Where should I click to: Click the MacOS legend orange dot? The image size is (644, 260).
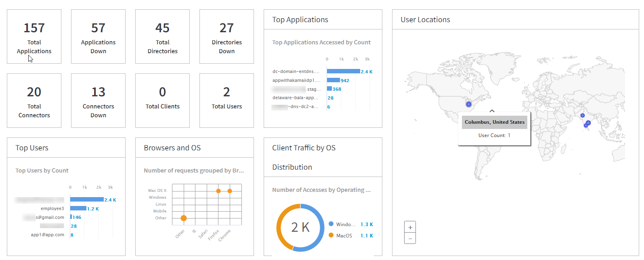[x=331, y=235]
